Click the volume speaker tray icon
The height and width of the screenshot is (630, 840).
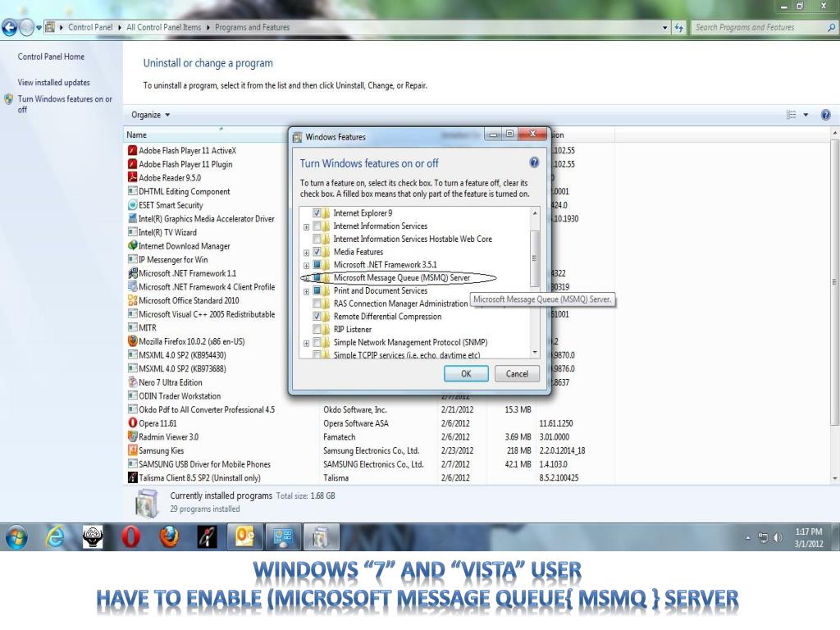pyautogui.click(x=778, y=537)
